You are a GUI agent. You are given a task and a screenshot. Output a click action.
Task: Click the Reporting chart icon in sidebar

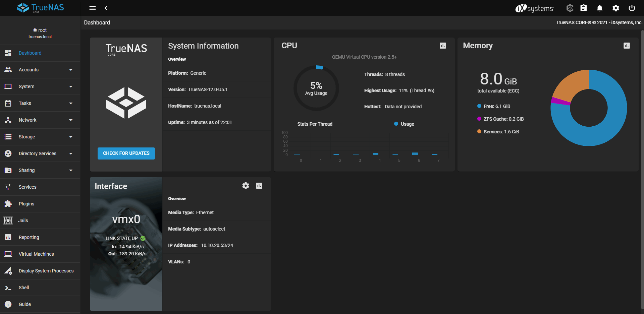pyautogui.click(x=8, y=237)
